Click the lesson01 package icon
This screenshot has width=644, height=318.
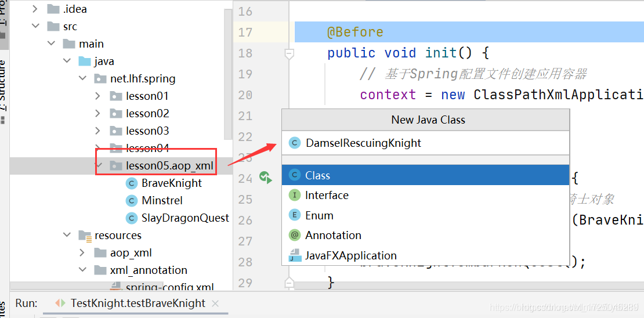click(116, 96)
